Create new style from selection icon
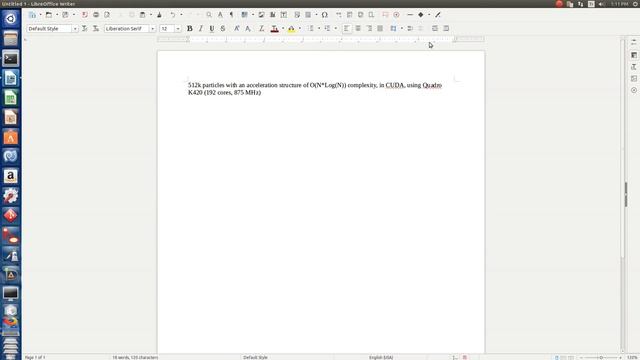This screenshot has width=640, height=360. [x=96, y=29]
